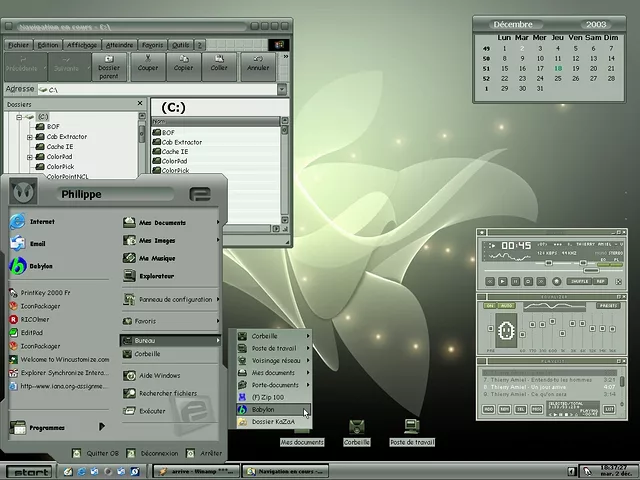Select Zip 100 in the Bureau submenu
This screenshot has height=480, width=640.
click(x=268, y=397)
